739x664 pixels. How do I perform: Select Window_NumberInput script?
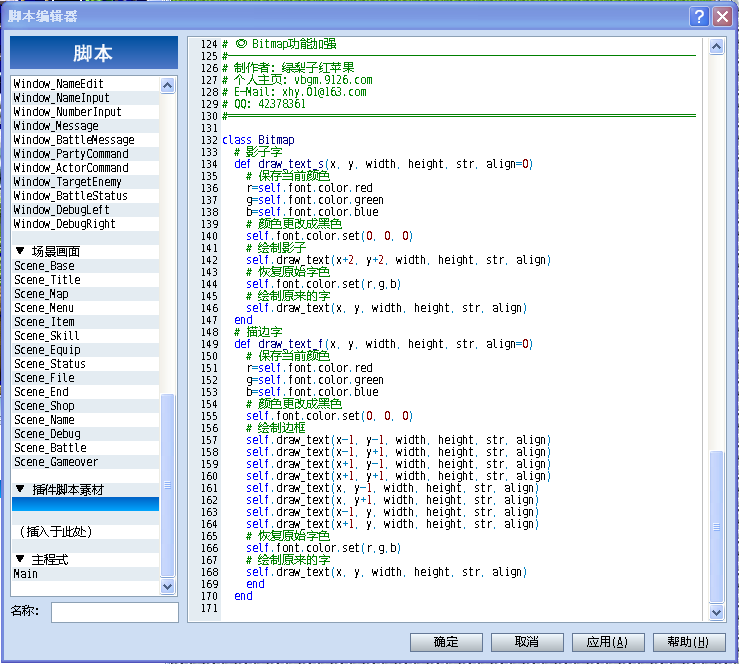click(x=85, y=112)
